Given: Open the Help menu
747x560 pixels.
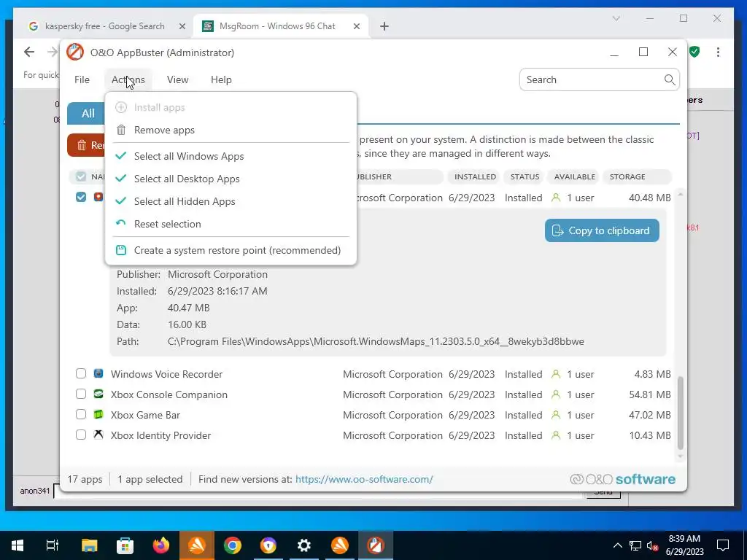Looking at the screenshot, I should tap(222, 79).
